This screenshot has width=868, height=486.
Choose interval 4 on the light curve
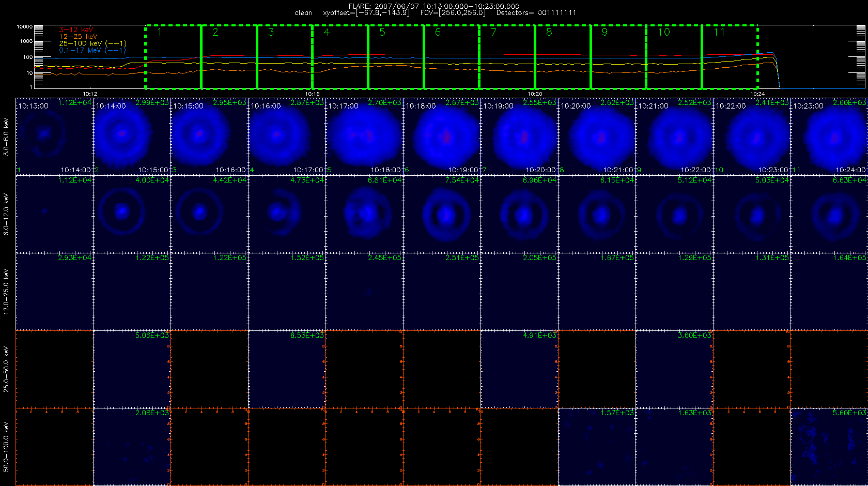coord(340,57)
